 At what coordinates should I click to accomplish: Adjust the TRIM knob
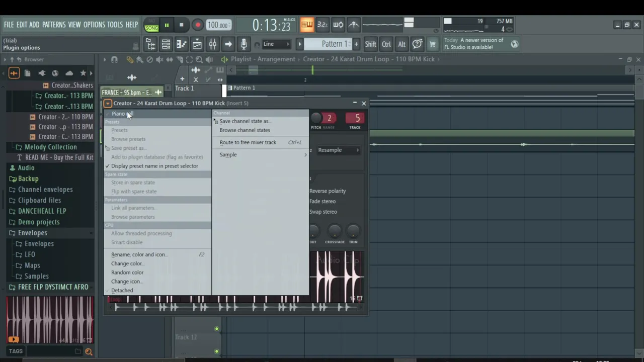[353, 231]
